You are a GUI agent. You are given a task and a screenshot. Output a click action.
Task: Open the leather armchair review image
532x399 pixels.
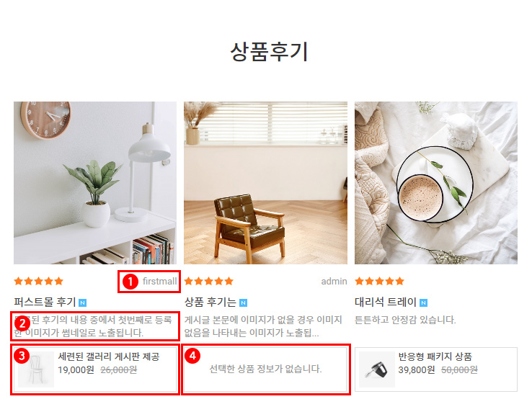pos(266,183)
